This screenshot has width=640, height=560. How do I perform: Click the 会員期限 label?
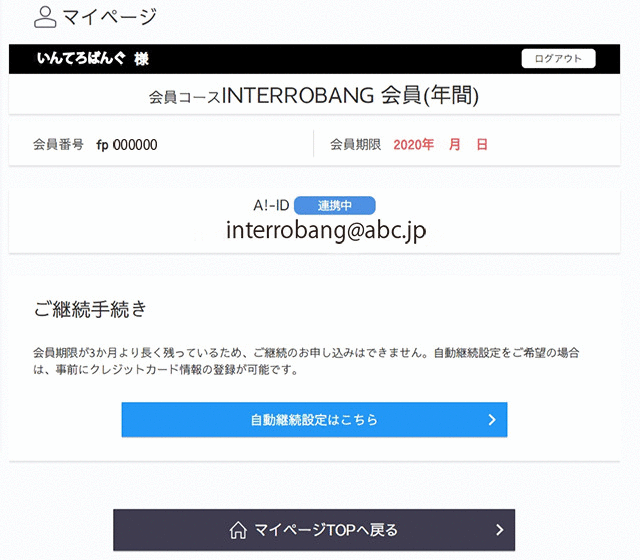pyautogui.click(x=356, y=144)
